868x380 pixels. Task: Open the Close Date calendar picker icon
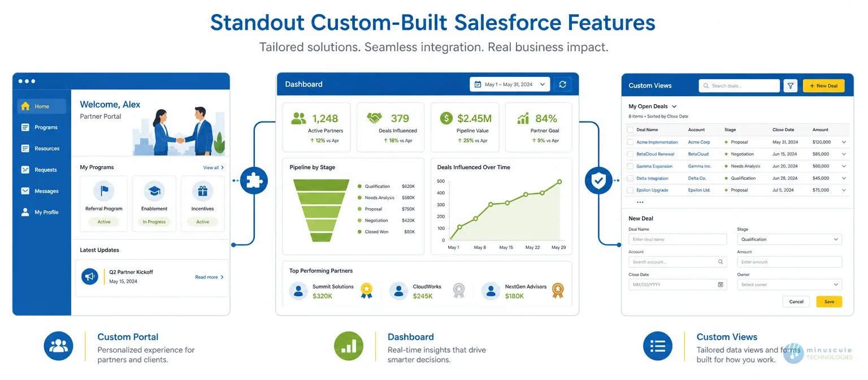(x=721, y=284)
